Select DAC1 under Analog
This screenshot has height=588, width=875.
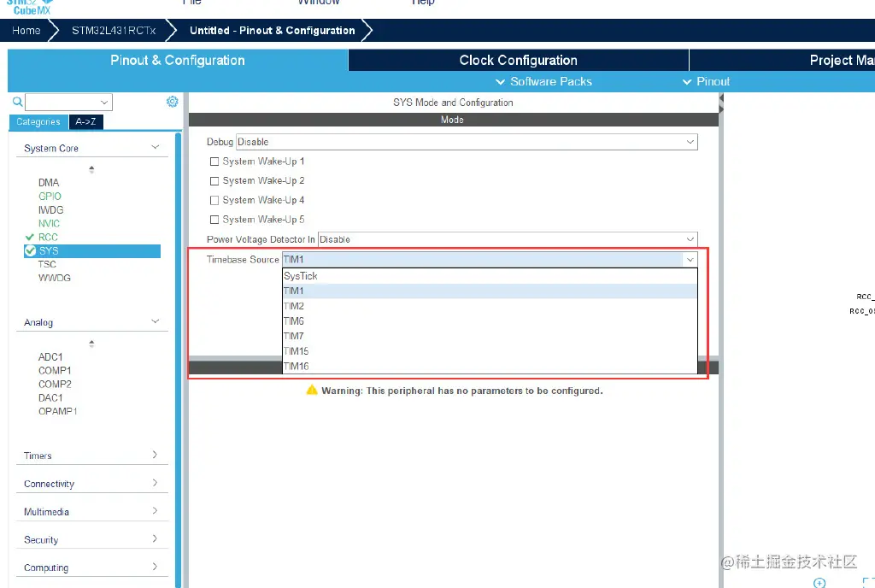pyautogui.click(x=50, y=397)
